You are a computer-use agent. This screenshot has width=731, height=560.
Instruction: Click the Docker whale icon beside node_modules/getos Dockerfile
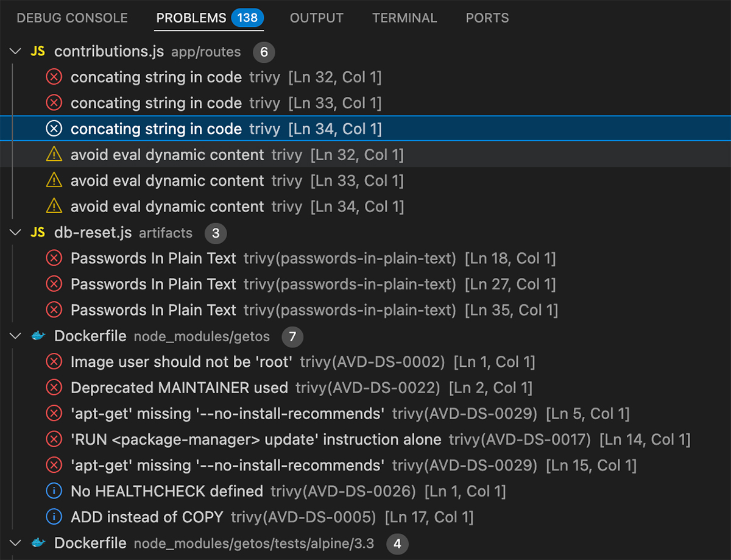pos(38,336)
